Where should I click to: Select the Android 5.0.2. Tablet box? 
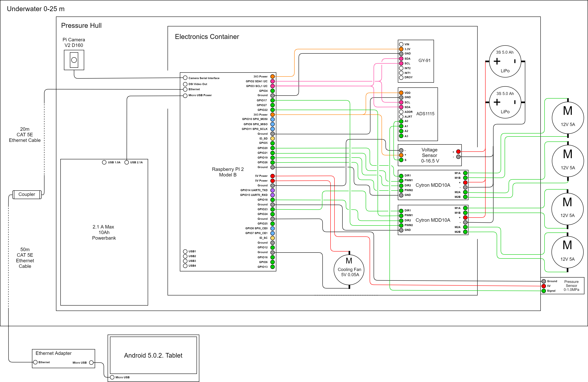click(153, 355)
